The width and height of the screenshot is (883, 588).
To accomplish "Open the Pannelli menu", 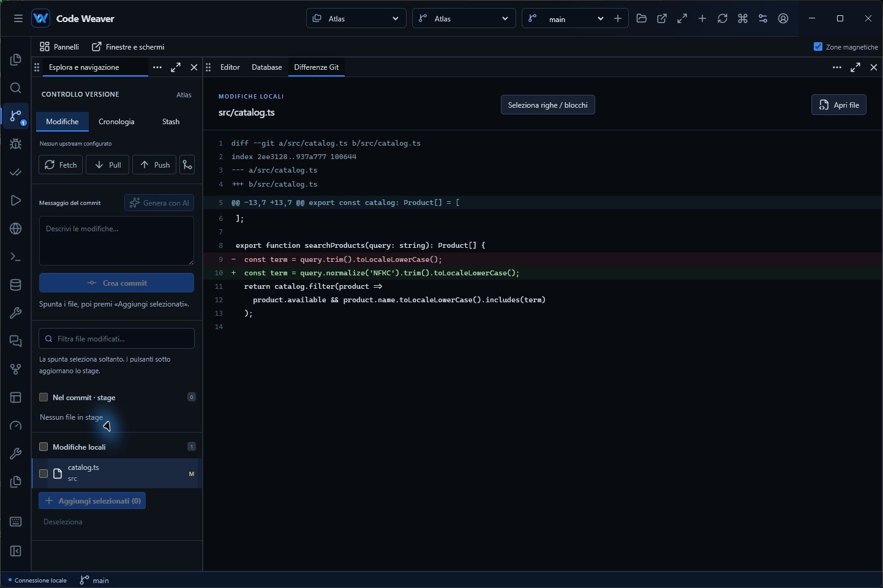I will (x=59, y=47).
